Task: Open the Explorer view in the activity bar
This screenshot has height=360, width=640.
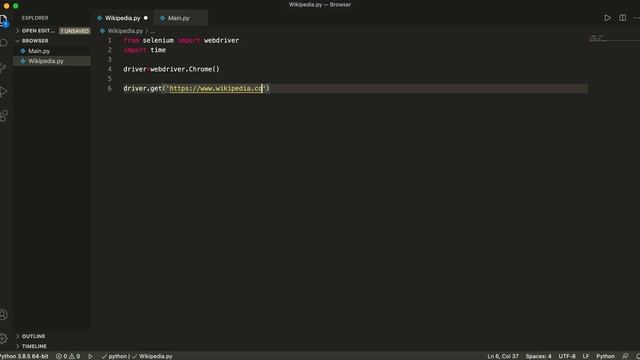Action: click(4, 21)
